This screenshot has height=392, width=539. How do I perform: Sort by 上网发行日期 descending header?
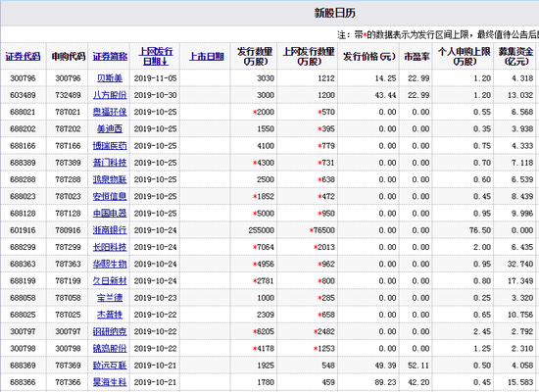tap(156, 56)
